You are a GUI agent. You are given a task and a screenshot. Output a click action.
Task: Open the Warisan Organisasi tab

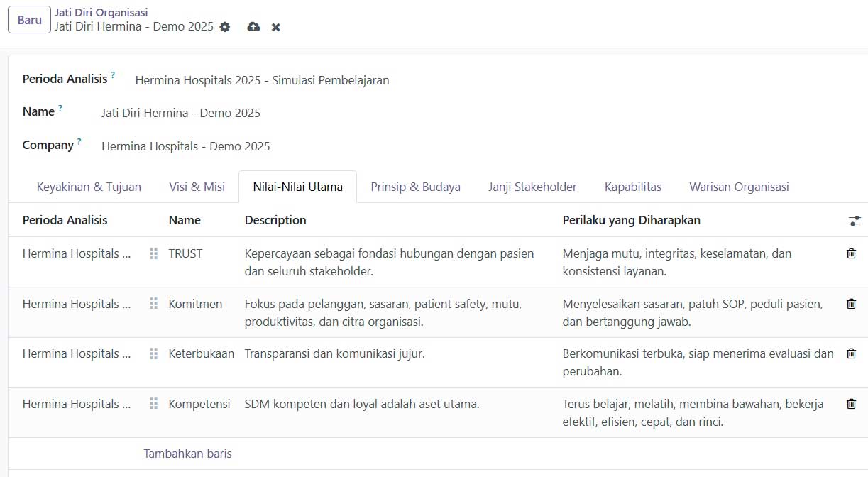(x=739, y=187)
